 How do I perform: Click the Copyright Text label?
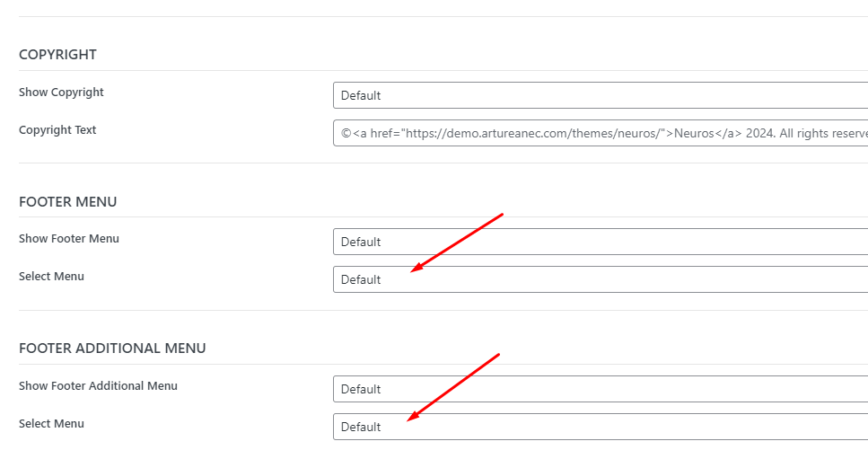(57, 130)
